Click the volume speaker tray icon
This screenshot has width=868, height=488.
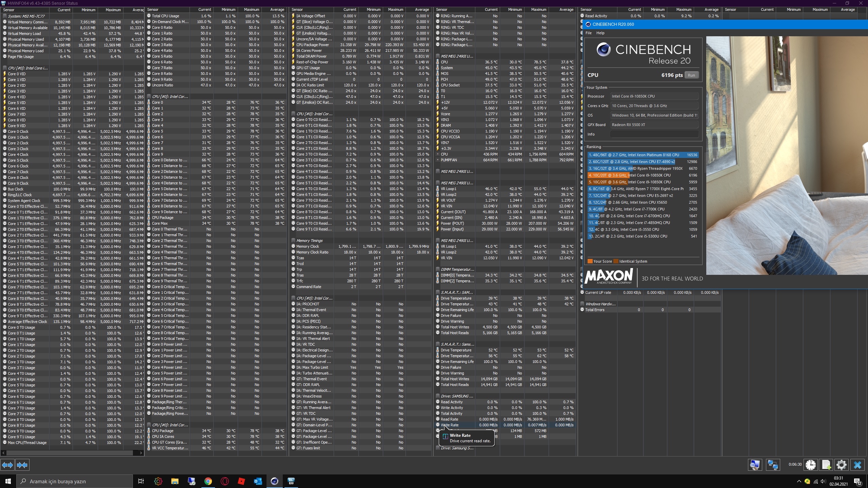(823, 481)
